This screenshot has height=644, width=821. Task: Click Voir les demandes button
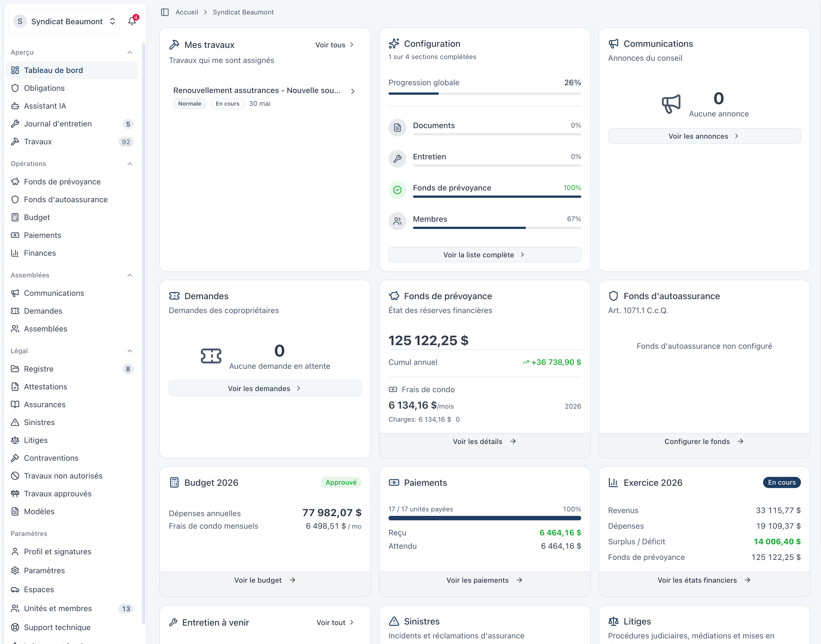click(x=265, y=388)
